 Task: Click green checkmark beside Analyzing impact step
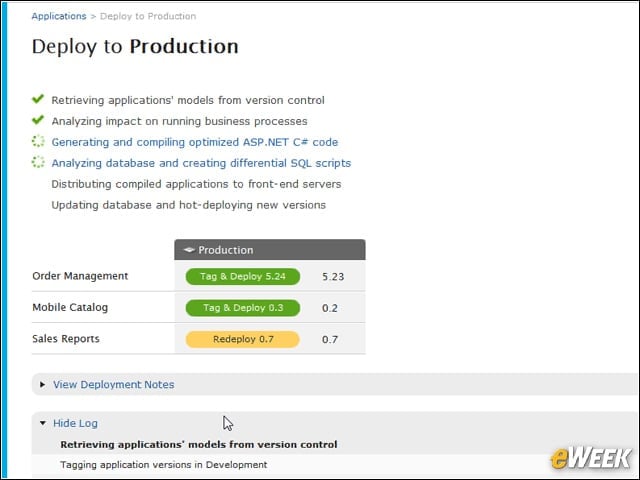pyautogui.click(x=38, y=120)
